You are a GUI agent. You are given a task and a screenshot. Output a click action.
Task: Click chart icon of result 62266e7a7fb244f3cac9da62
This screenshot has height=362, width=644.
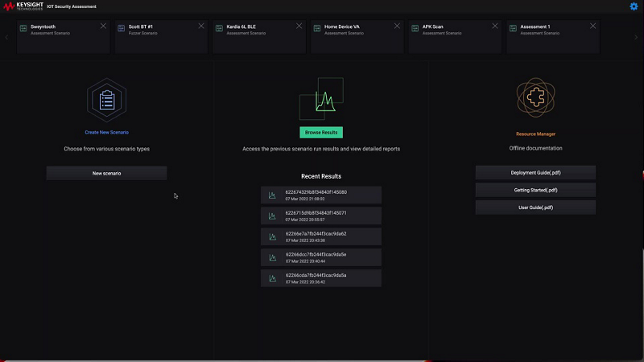click(272, 237)
